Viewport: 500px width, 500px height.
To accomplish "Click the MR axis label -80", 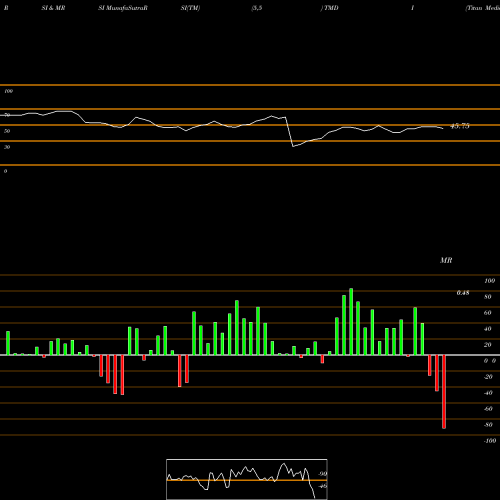I will 488,425.
